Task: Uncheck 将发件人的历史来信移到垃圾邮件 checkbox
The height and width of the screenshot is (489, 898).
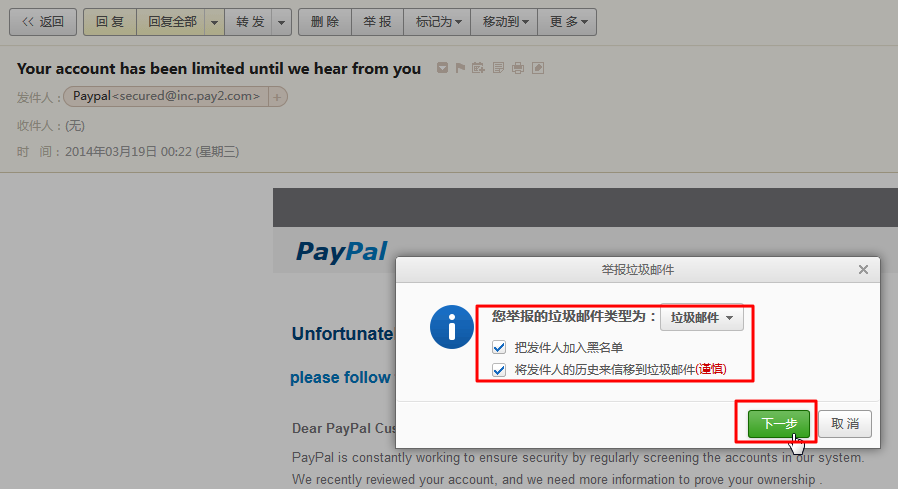Action: pyautogui.click(x=499, y=370)
